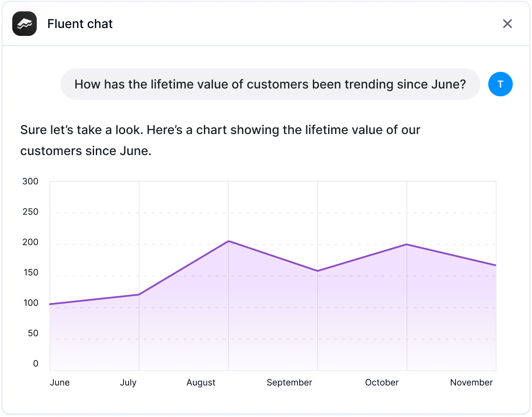Select the November x-axis label

pos(471,382)
